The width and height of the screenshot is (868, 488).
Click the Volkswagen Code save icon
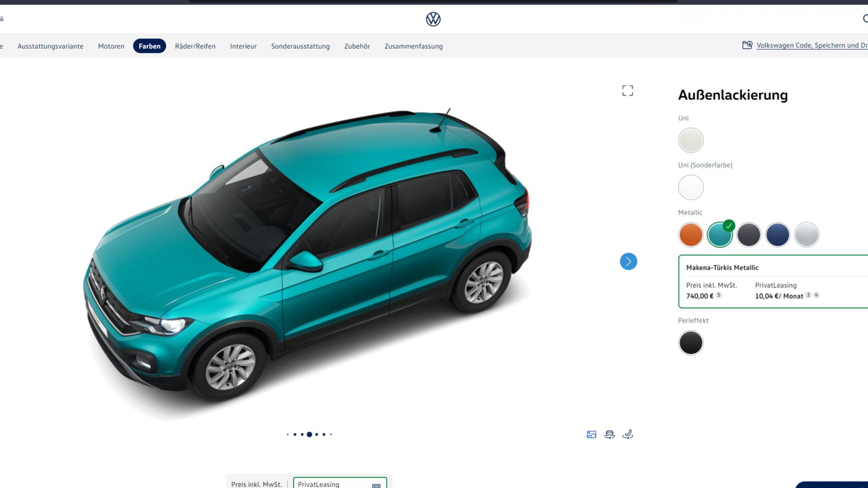click(x=747, y=45)
